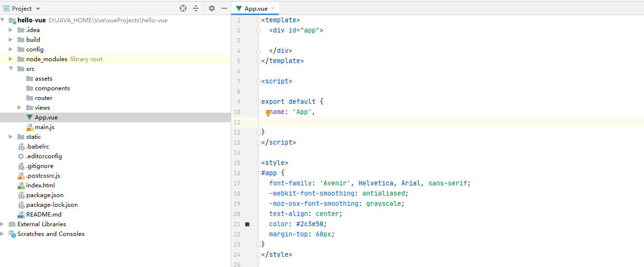
Task: Click the Vue icon of App.vue file
Action: pos(30,117)
